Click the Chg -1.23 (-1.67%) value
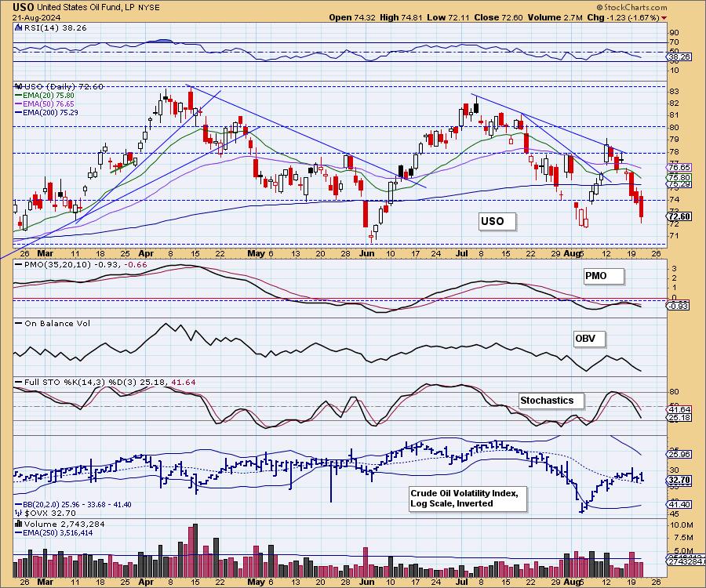This screenshot has height=588, width=706. [623, 17]
